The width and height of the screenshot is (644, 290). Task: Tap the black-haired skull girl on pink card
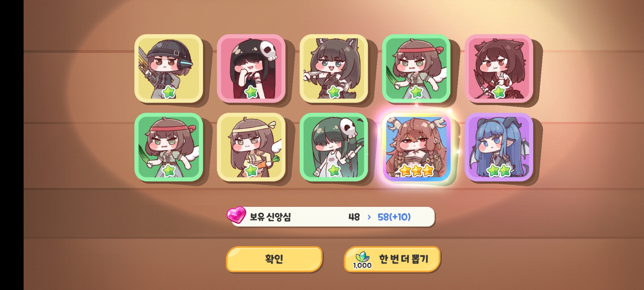coord(251,68)
